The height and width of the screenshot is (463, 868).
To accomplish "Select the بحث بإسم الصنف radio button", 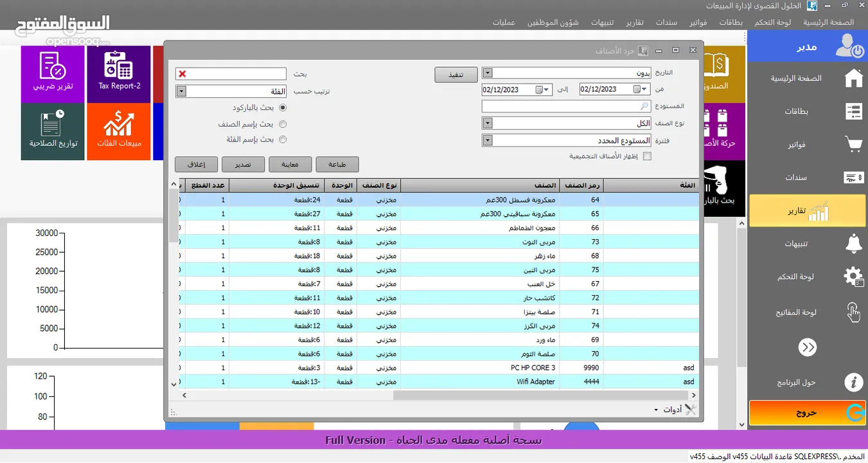I will (283, 124).
